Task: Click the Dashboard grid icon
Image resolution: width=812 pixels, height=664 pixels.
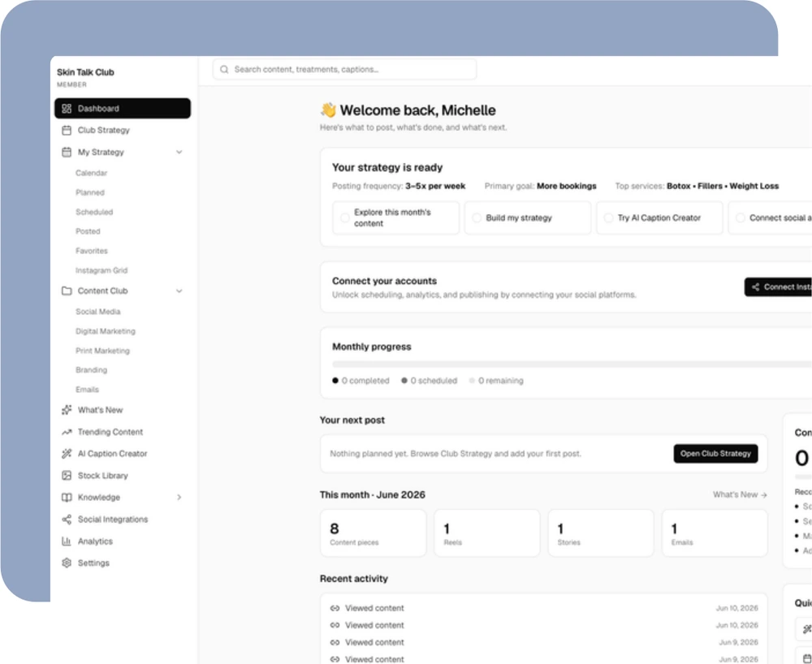Action: pyautogui.click(x=67, y=108)
